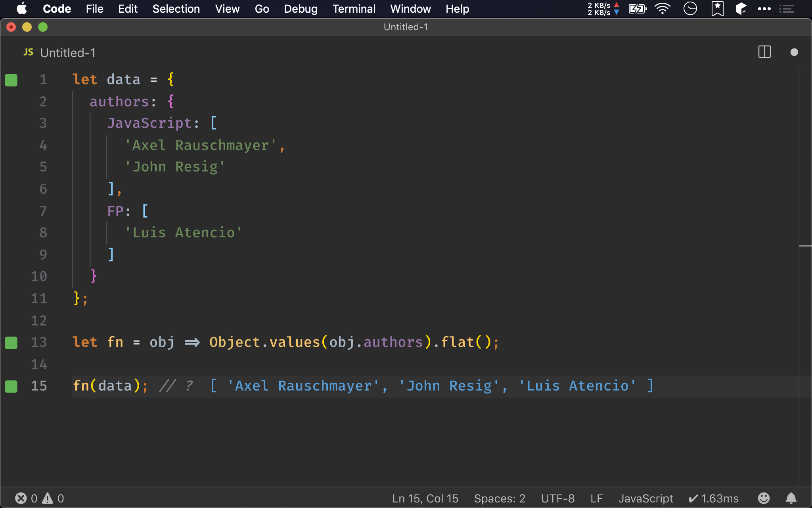Click the window title Untitled-1
This screenshot has width=812, height=508.
(x=406, y=27)
